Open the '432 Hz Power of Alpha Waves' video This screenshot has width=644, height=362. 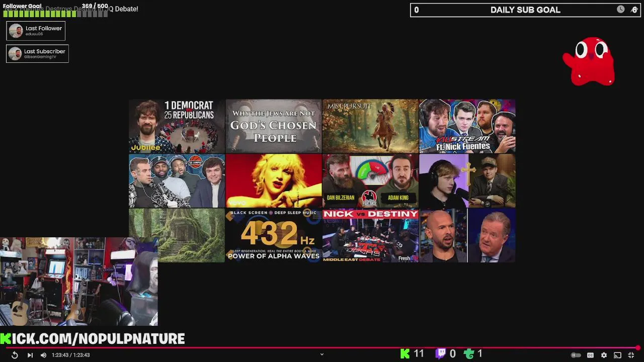[x=273, y=235]
